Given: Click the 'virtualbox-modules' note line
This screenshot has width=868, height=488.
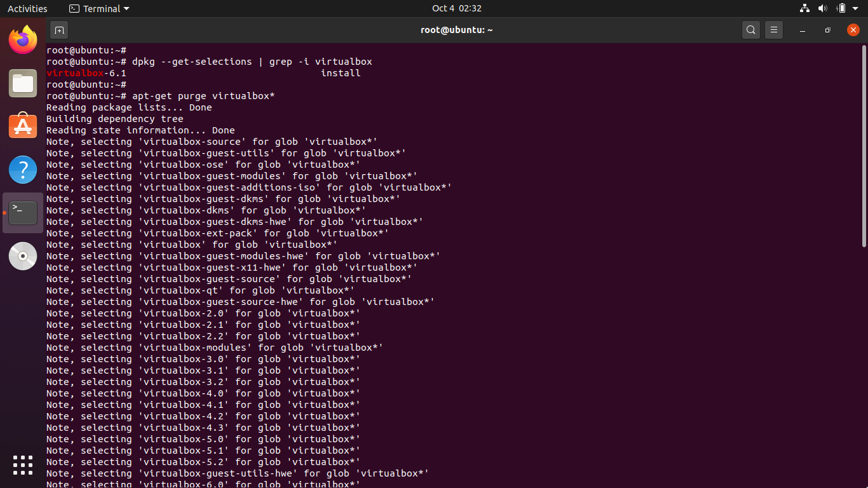Looking at the screenshot, I should coord(215,348).
